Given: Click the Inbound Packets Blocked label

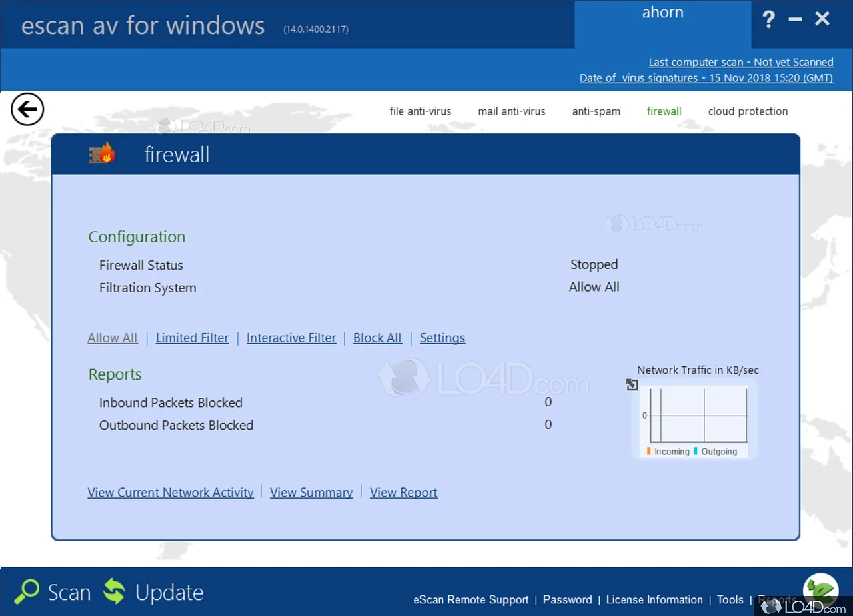Looking at the screenshot, I should [171, 402].
